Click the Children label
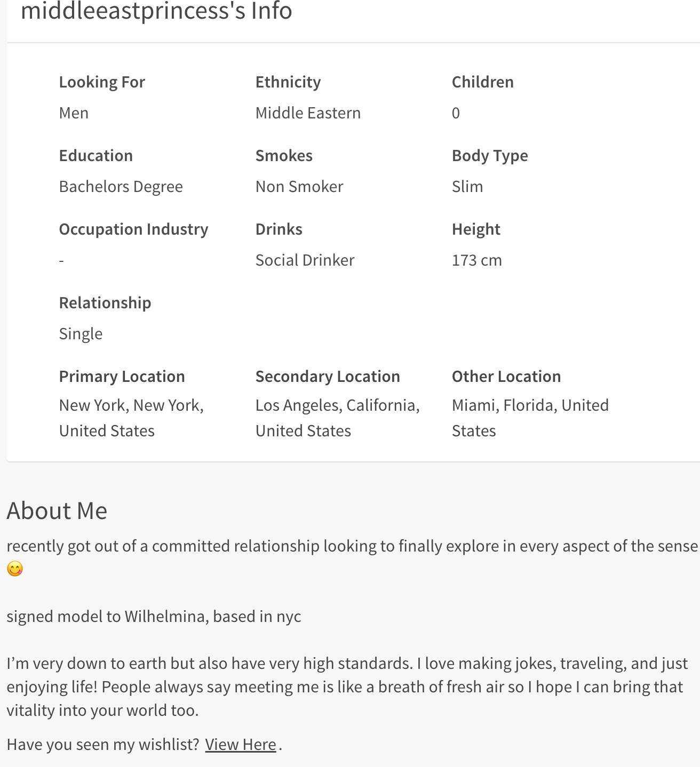The width and height of the screenshot is (700, 767). [483, 82]
